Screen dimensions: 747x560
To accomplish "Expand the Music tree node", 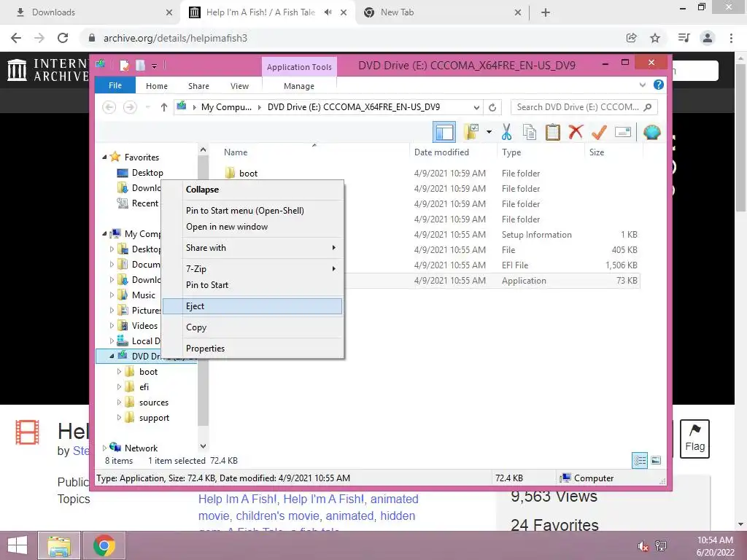I will pos(112,295).
